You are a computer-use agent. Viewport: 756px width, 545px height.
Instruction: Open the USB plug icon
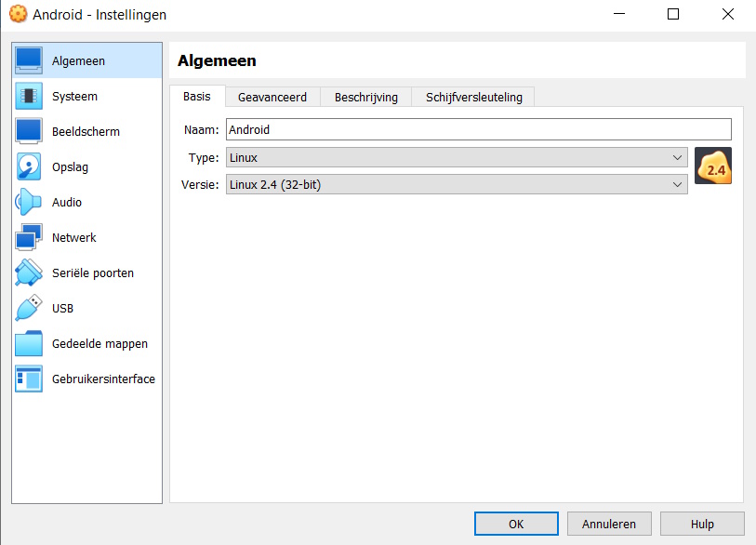(x=29, y=308)
